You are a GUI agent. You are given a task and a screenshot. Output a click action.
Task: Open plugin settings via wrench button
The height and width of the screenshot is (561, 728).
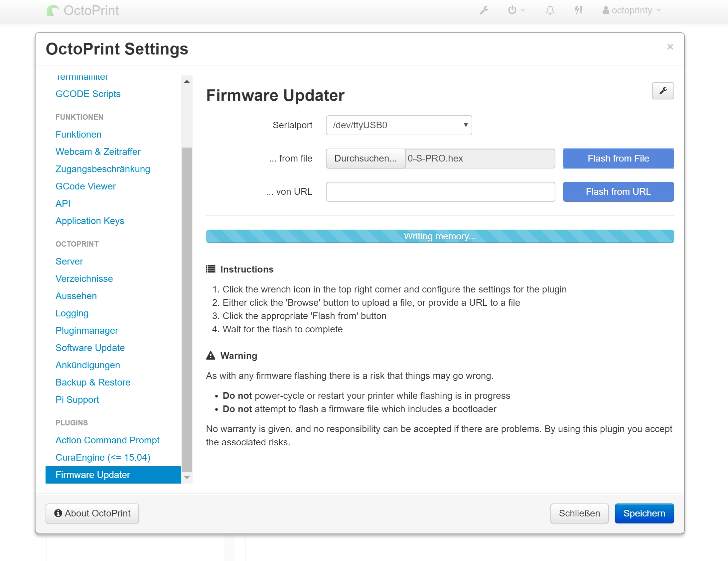pyautogui.click(x=663, y=91)
